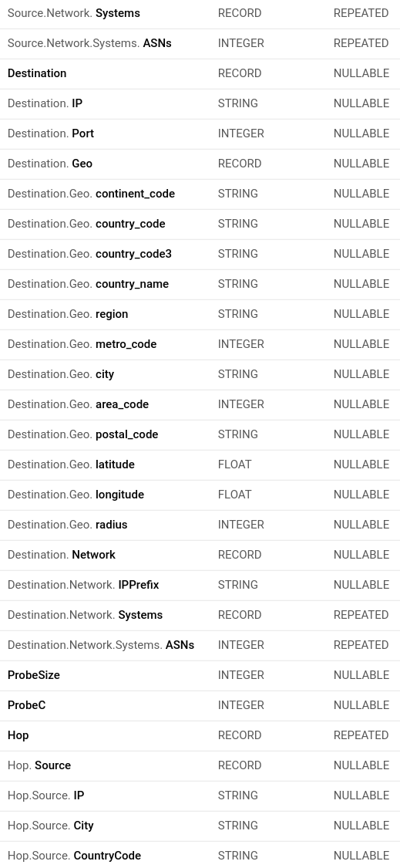Click the Source.Network.Systems.ASNs field name
This screenshot has width=400, height=868.
[x=89, y=43]
